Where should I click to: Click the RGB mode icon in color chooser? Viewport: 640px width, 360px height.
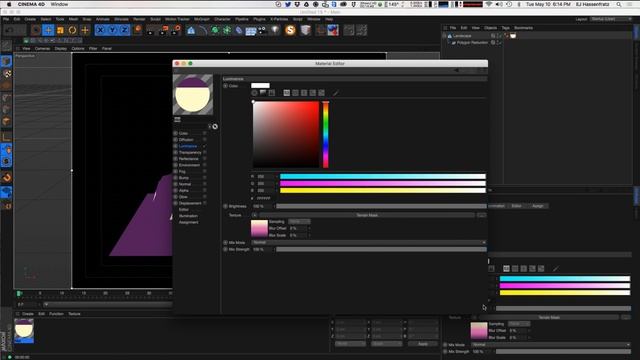(287, 93)
